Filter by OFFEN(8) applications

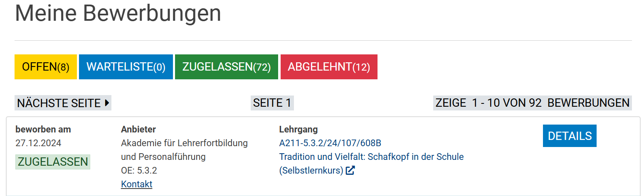tap(46, 67)
